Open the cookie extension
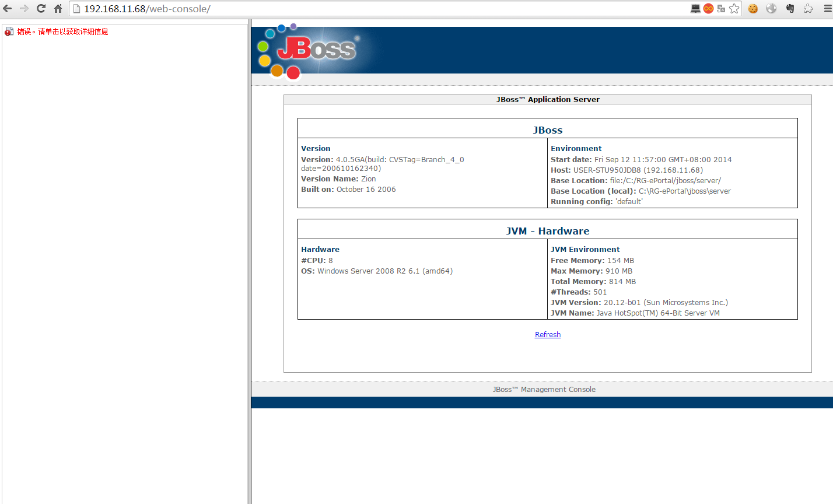This screenshot has height=504, width=833. 753,9
